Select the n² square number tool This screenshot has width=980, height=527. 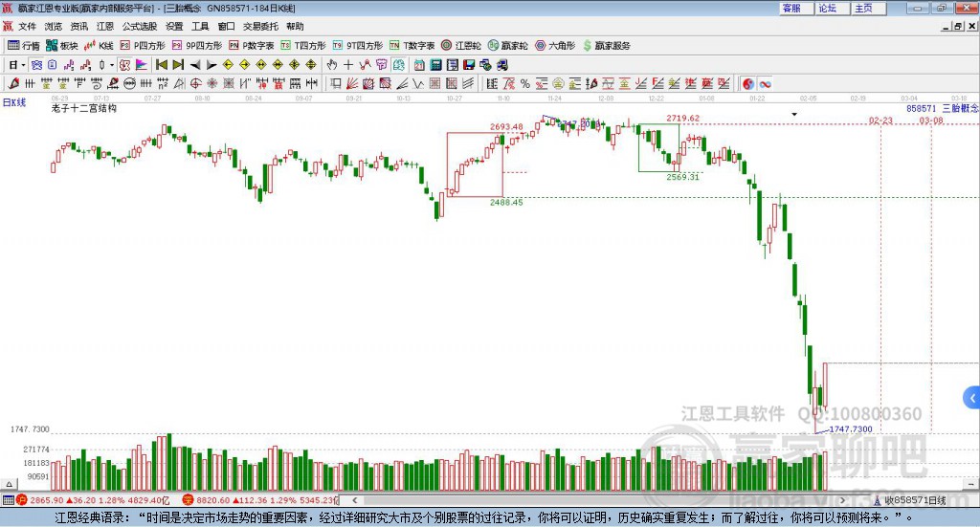163,83
